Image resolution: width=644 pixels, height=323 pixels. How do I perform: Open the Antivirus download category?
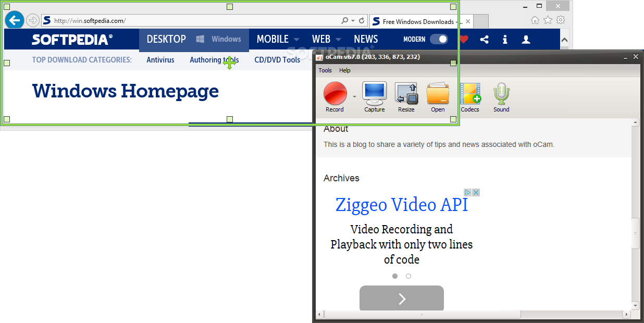160,60
